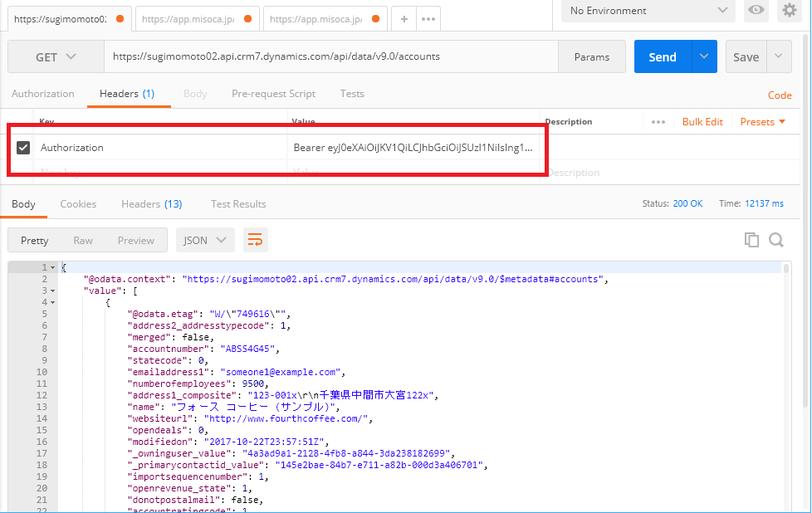Open the Pre-request Script tab

273,94
